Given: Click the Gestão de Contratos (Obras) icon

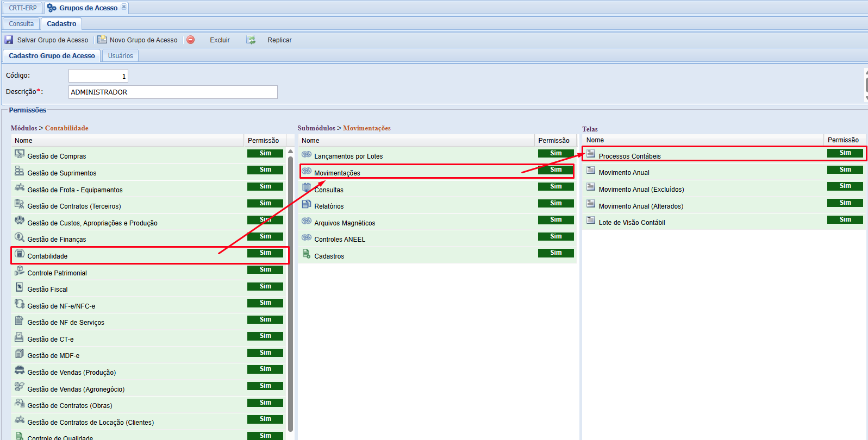Looking at the screenshot, I should pyautogui.click(x=20, y=404).
